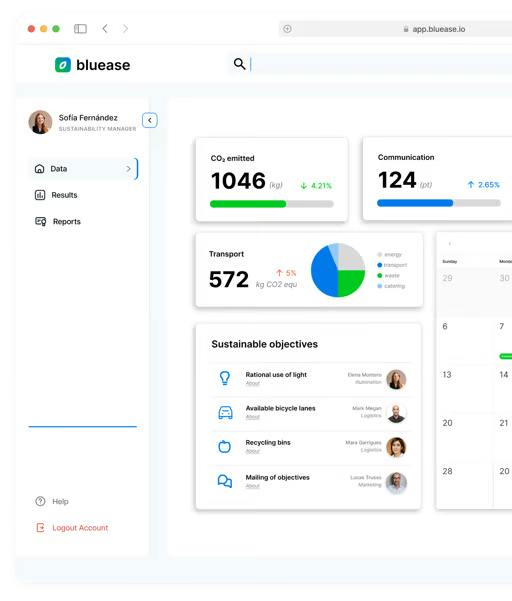Select day 14 in the calendar
Image resolution: width=512 pixels, height=601 pixels.
504,374
